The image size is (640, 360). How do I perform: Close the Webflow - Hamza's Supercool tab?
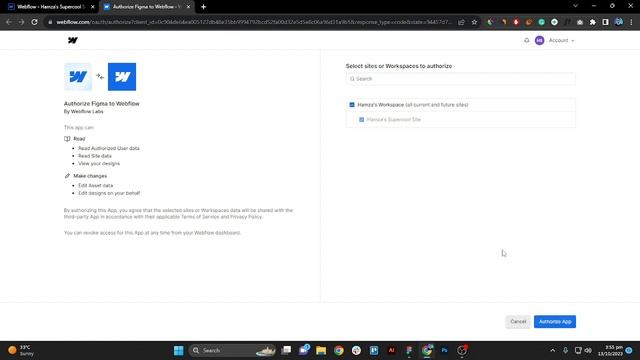93,7
